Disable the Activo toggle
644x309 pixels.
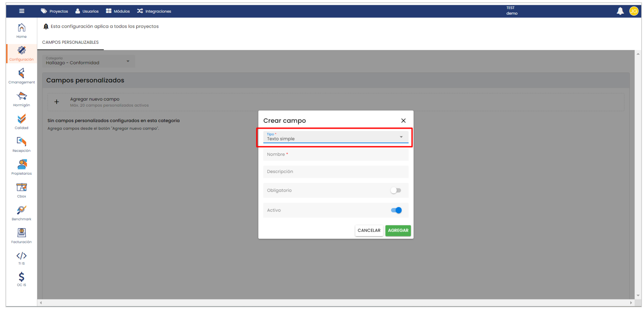(x=396, y=210)
